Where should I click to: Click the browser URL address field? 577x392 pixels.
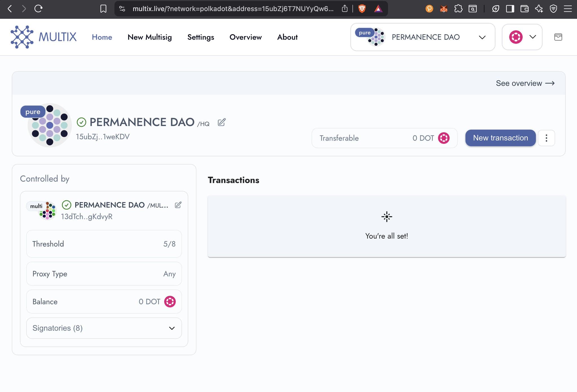tap(233, 9)
